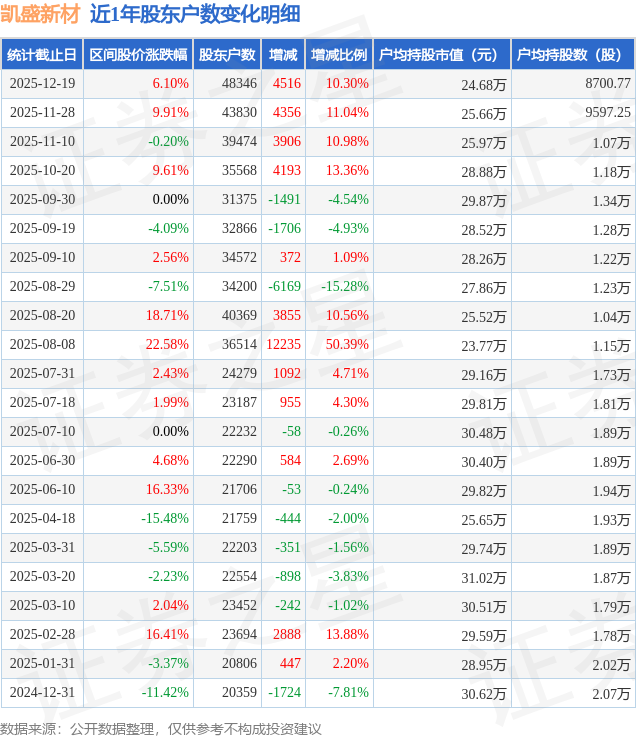Click the 凯盛新材 stock name title
The width and height of the screenshot is (636, 738).
(40, 14)
